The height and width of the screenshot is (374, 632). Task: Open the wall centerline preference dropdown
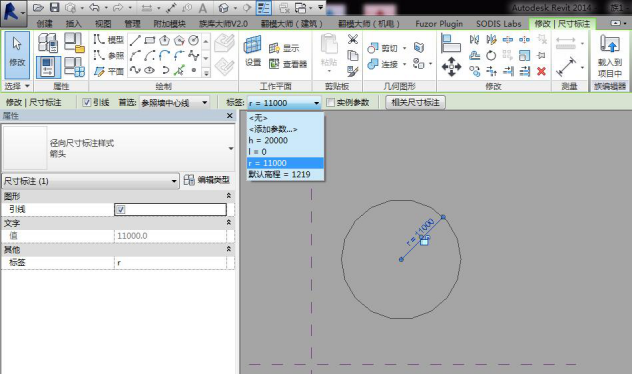[175, 103]
